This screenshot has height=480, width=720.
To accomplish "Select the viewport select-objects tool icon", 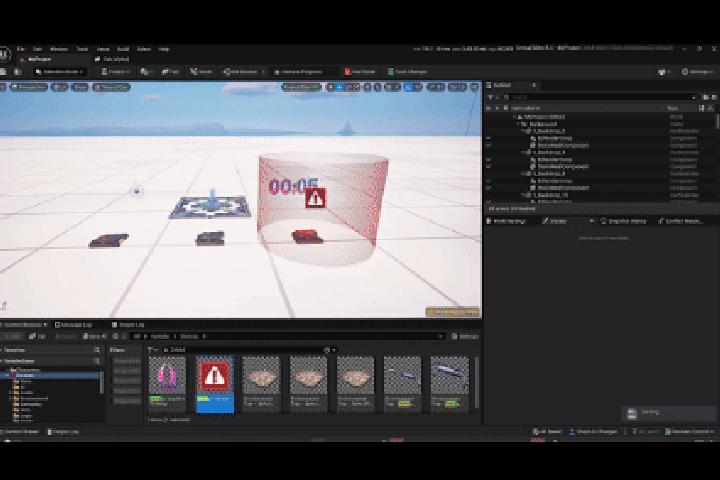I will [330, 87].
